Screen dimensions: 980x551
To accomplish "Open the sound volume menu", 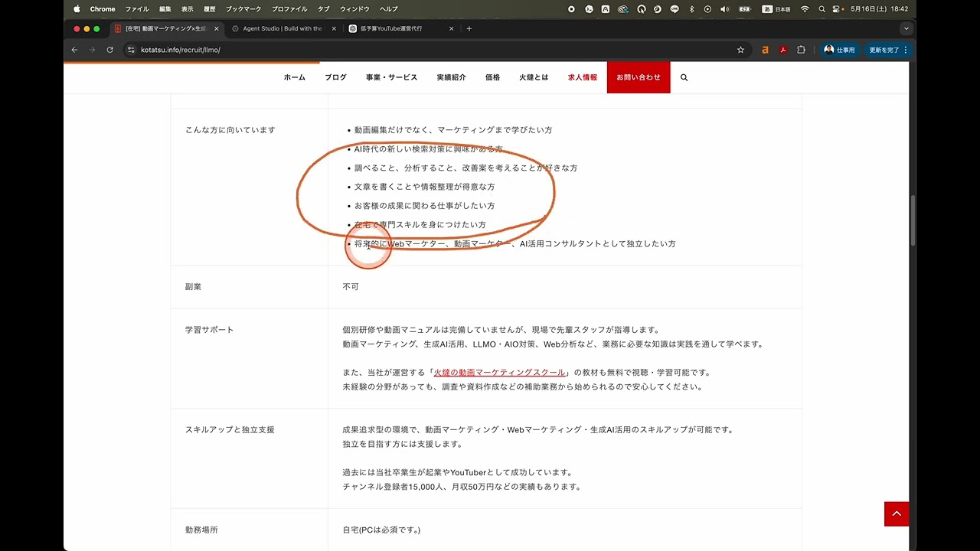I will pyautogui.click(x=724, y=9).
